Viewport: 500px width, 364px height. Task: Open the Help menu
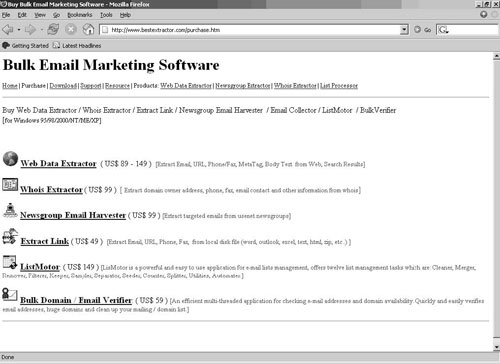point(125,15)
